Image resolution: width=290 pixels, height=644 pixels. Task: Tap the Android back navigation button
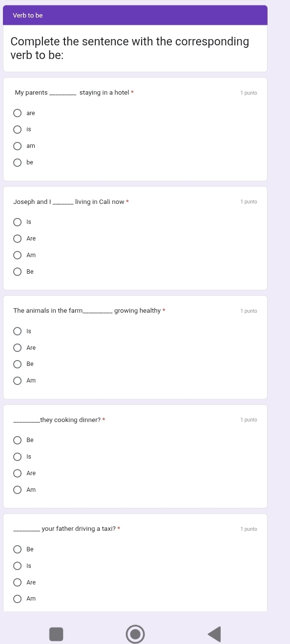[x=214, y=634]
